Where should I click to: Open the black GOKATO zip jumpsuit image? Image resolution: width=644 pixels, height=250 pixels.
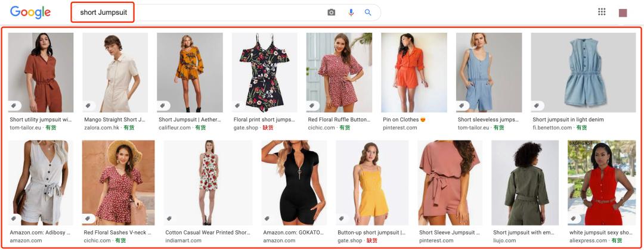294,183
